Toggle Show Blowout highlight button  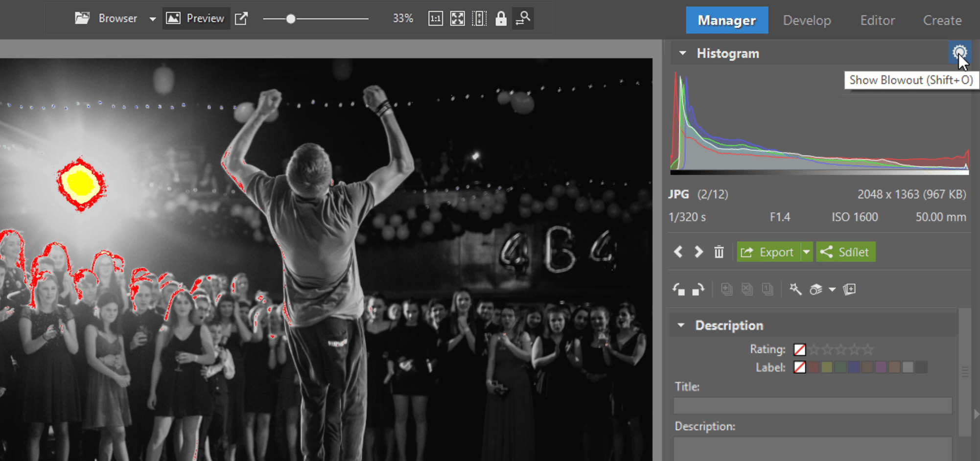point(959,52)
